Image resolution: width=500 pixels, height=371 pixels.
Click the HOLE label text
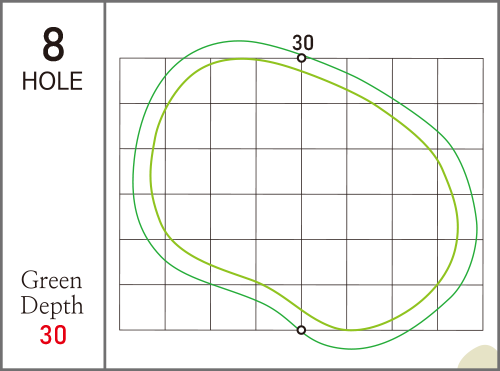click(x=52, y=81)
